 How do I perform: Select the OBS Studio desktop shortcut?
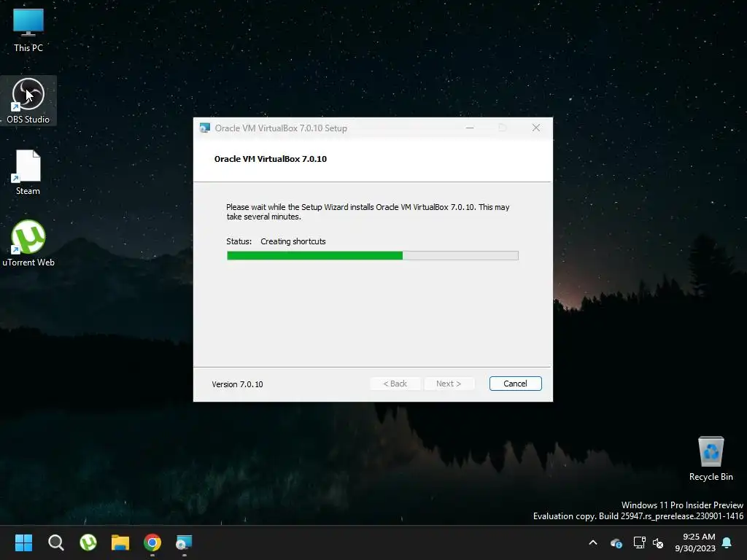tap(28, 101)
